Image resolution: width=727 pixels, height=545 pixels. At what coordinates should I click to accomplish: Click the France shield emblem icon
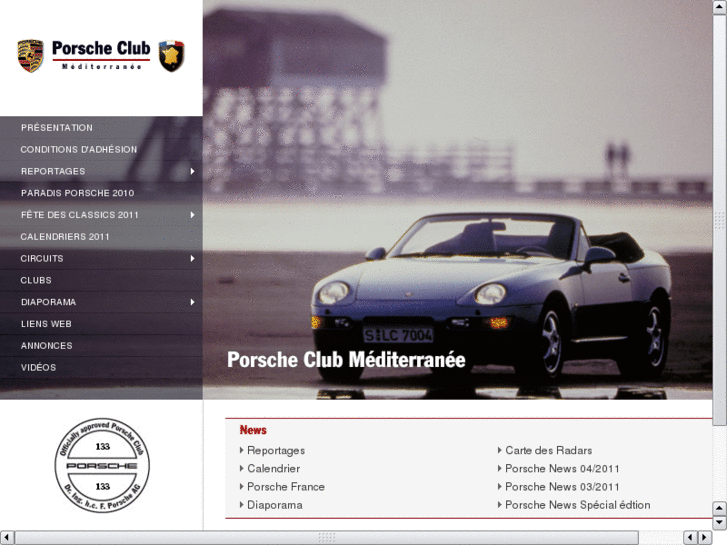tap(172, 56)
